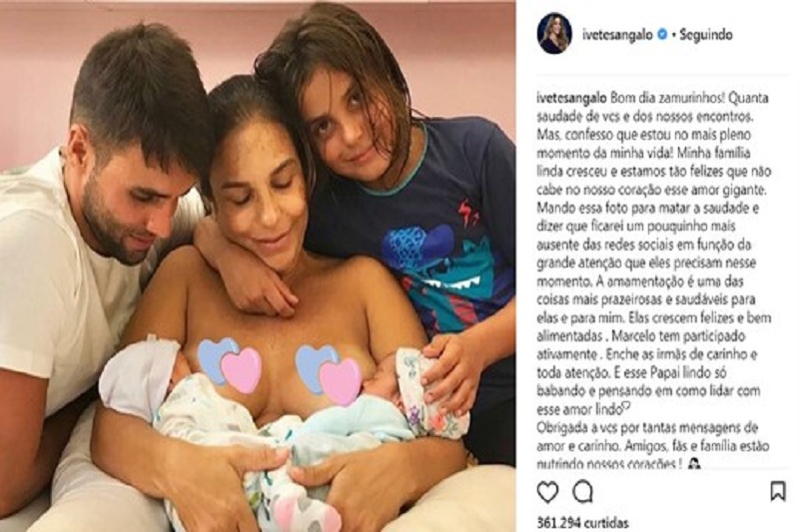Open comments via the speech bubble icon
The width and height of the screenshot is (799, 532).
pyautogui.click(x=582, y=492)
